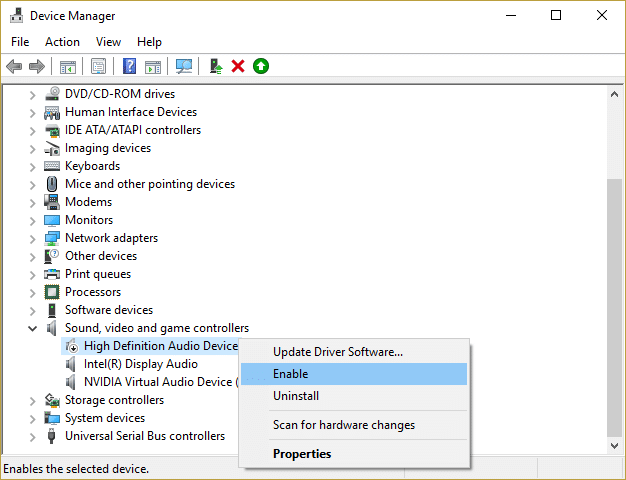Image resolution: width=626 pixels, height=480 pixels.
Task: Select Update Driver Software... in context menu
Action: (337, 352)
